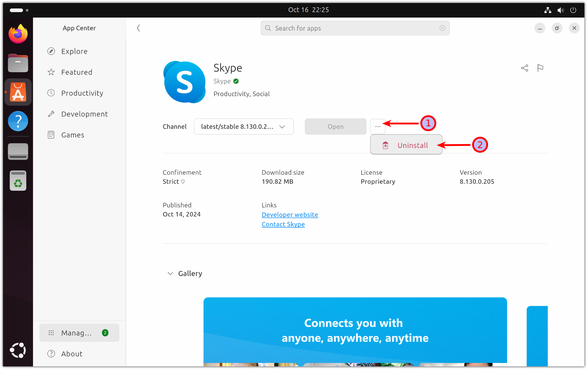The width and height of the screenshot is (588, 370).
Task: Click the version 8.130.0.205 value
Action: pyautogui.click(x=477, y=182)
